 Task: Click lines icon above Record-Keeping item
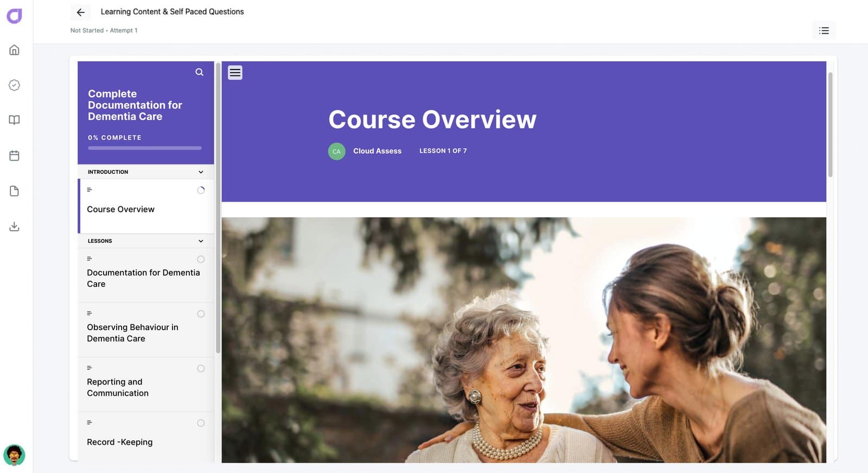point(90,422)
